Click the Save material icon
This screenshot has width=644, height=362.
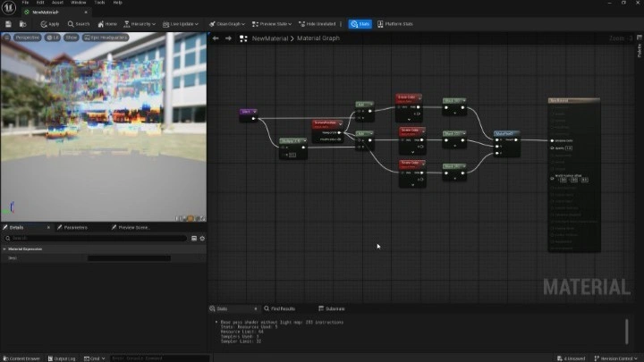click(x=8, y=24)
